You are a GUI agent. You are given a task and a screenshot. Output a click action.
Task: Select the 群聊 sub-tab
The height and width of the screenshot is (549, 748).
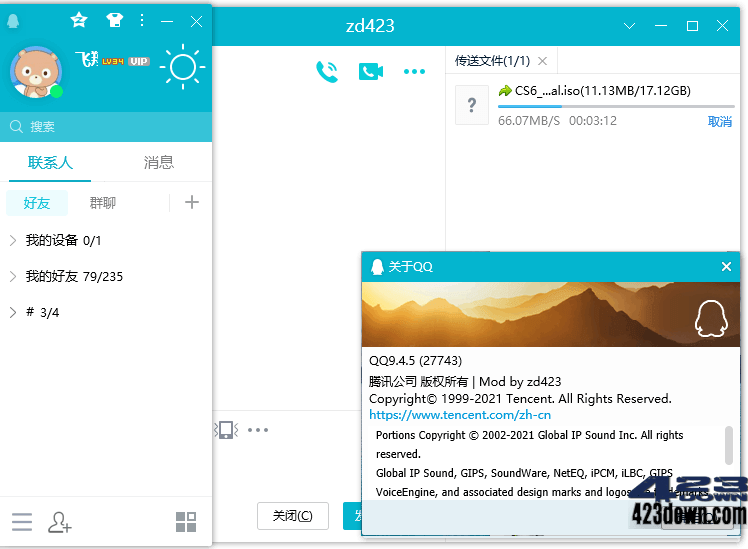point(103,203)
